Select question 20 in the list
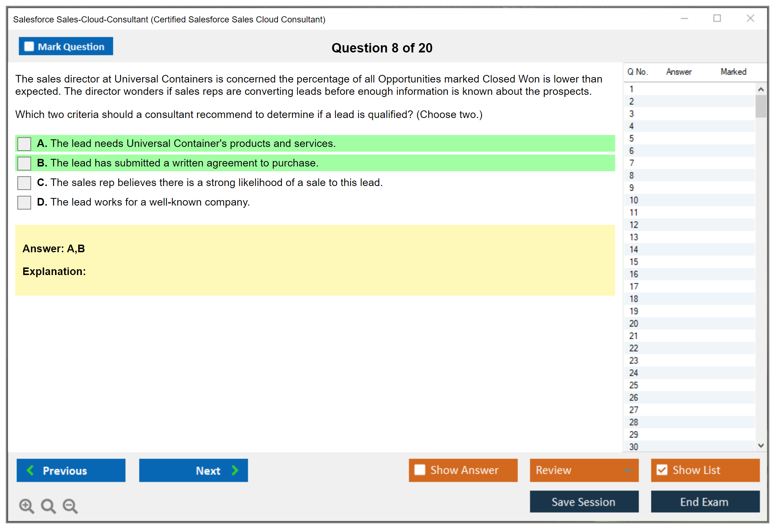 [x=634, y=324]
